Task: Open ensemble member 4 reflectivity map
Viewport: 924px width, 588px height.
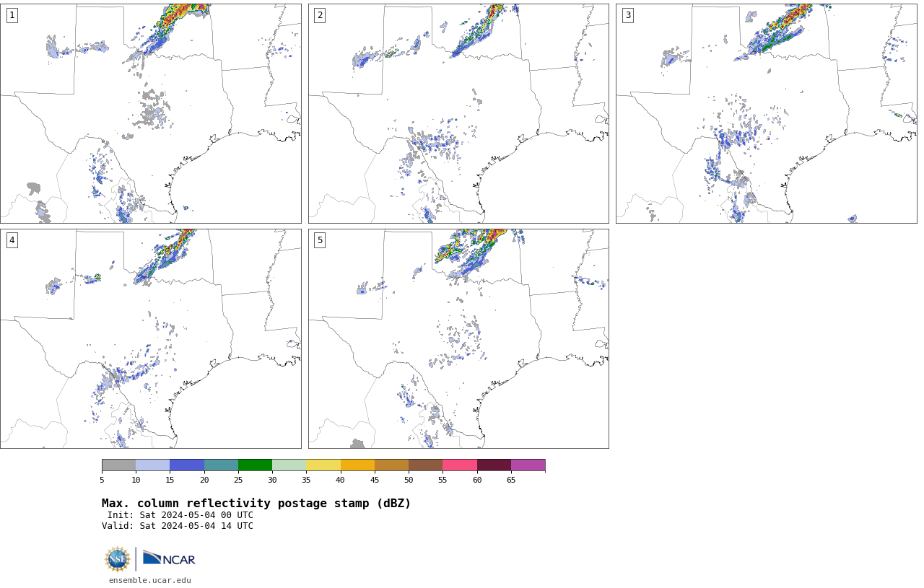Action: click(150, 338)
